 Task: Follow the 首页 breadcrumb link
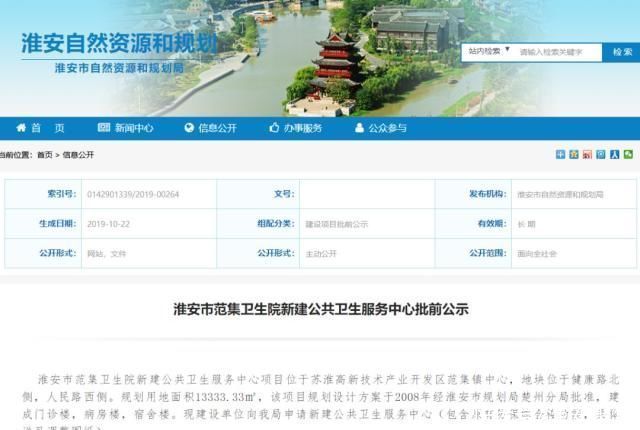click(45, 155)
